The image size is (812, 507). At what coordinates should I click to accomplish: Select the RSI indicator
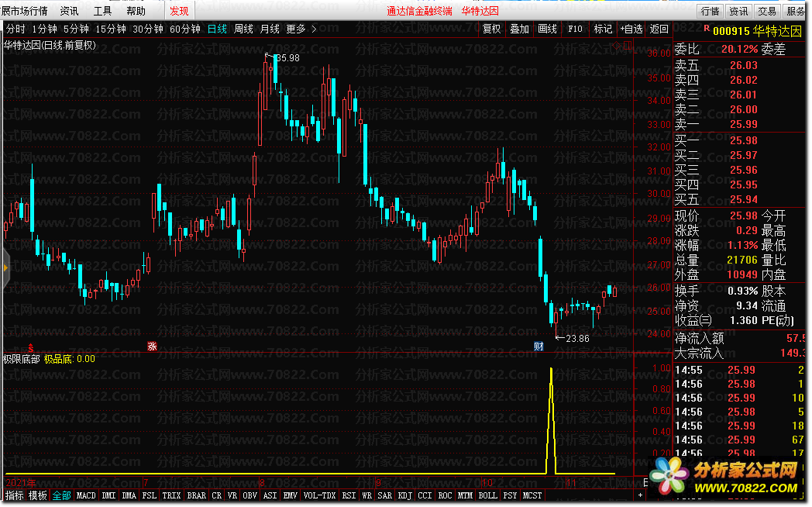point(349,495)
